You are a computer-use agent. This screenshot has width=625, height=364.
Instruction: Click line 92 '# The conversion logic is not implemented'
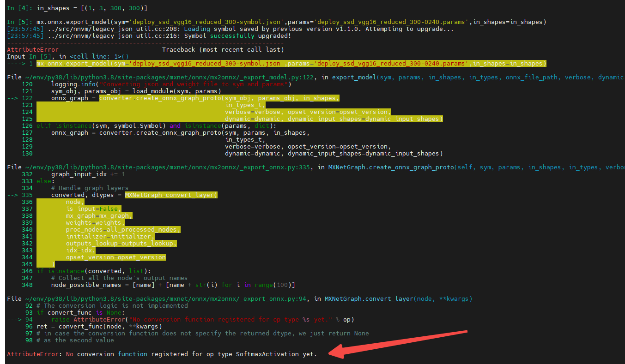pos(112,306)
